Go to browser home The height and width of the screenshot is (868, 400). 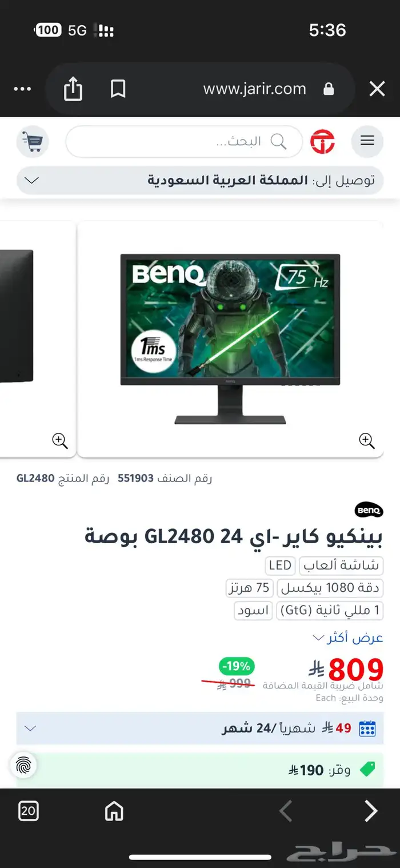[x=114, y=810]
